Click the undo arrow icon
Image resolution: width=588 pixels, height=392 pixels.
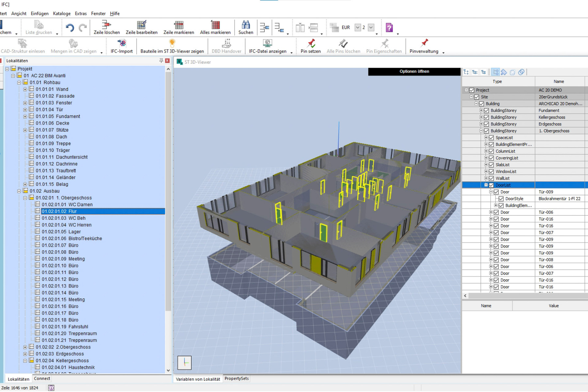[x=70, y=28]
